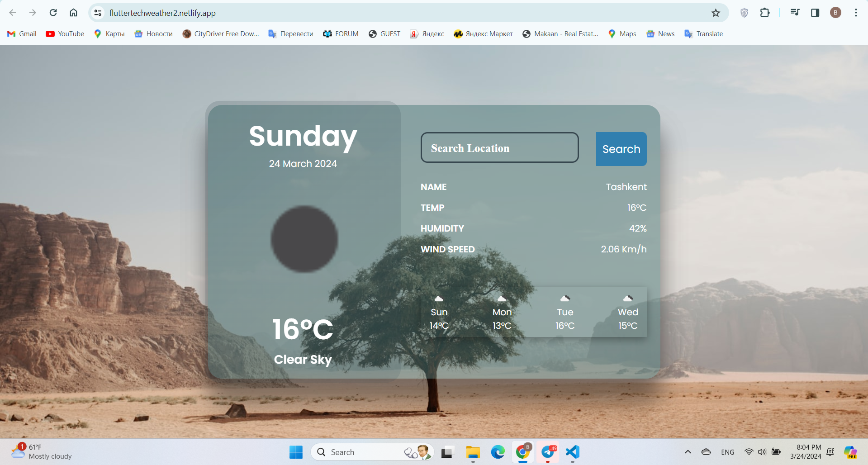Open Chrome three-dot menu
868x465 pixels.
pos(855,13)
